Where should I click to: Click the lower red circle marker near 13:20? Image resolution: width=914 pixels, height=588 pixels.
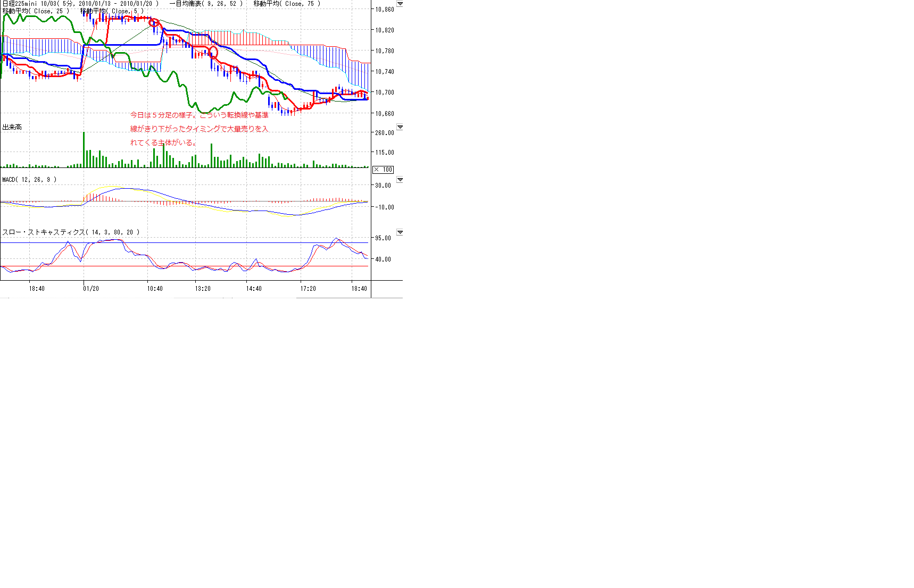pos(214,52)
